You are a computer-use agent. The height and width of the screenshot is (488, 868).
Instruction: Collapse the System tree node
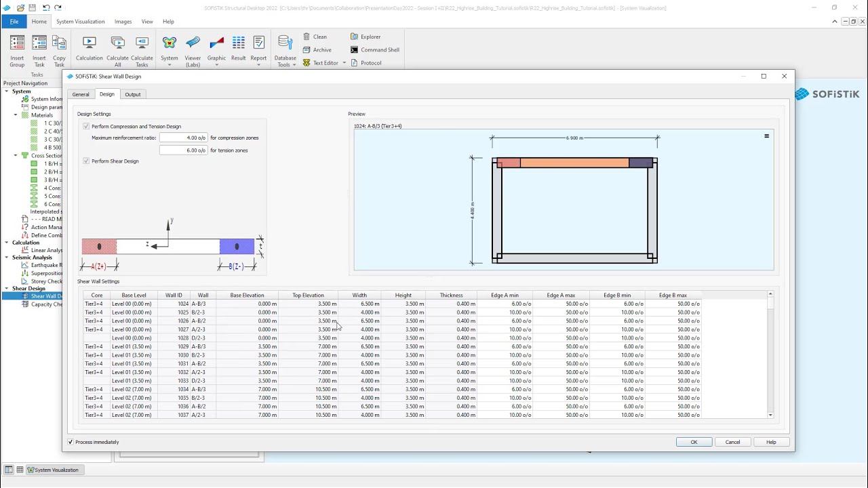[6, 91]
